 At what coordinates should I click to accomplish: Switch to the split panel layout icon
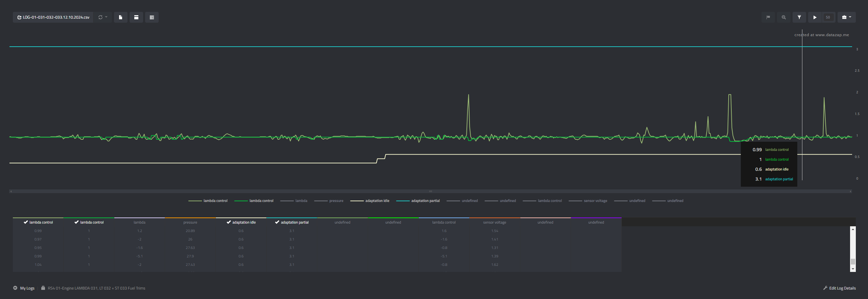tap(136, 17)
